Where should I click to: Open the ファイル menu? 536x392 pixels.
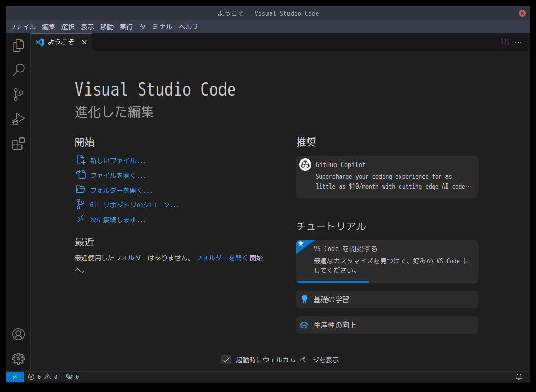pos(23,27)
